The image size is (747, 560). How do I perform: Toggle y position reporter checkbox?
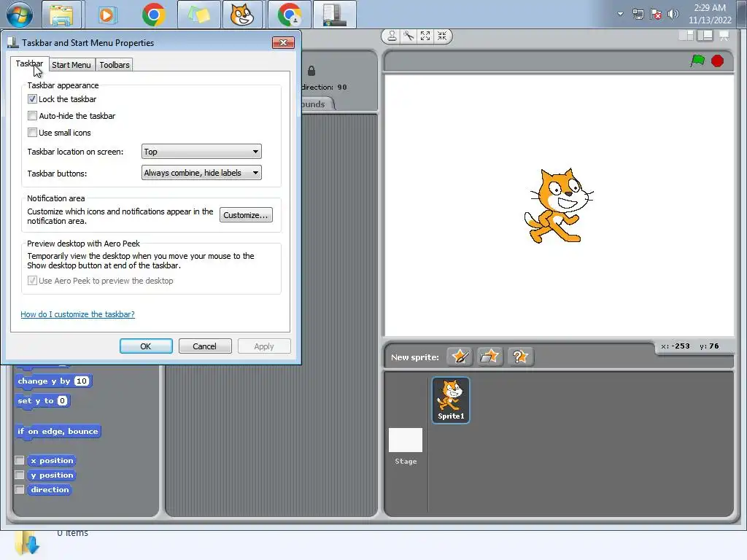coord(20,475)
